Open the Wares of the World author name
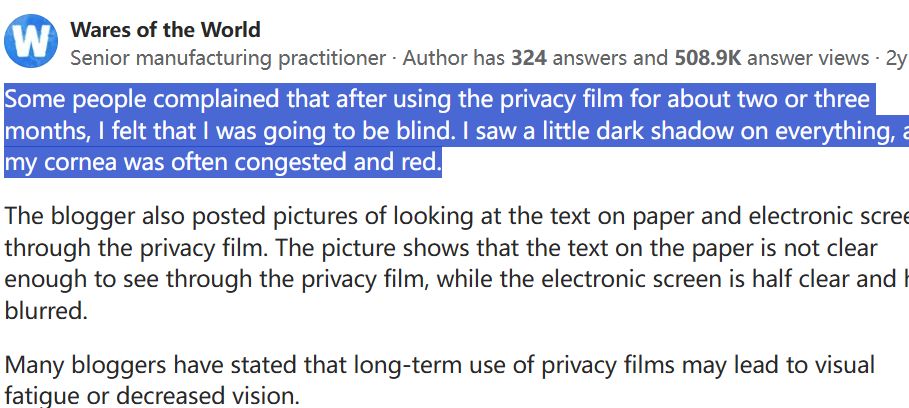The image size is (909, 408). point(165,30)
